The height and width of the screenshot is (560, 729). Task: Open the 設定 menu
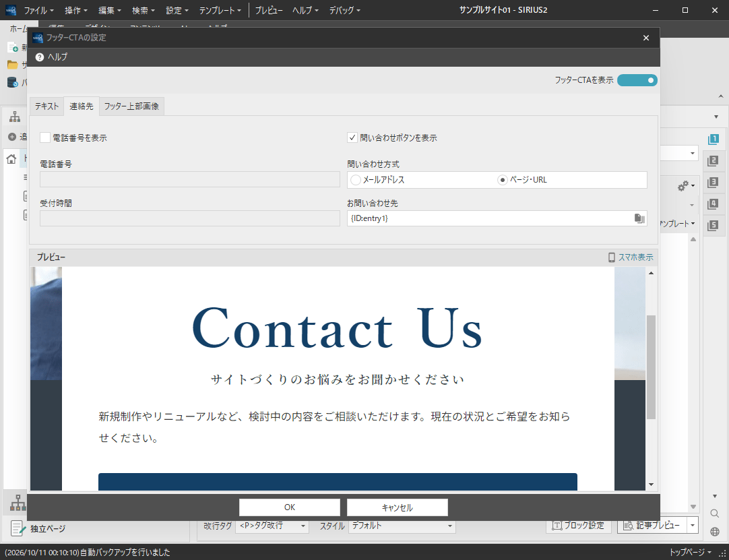coord(177,10)
